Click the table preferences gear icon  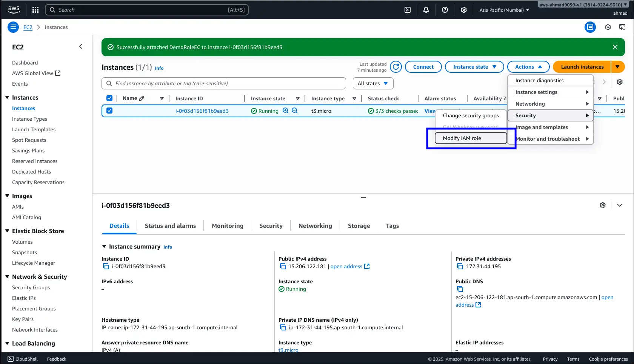pyautogui.click(x=620, y=82)
